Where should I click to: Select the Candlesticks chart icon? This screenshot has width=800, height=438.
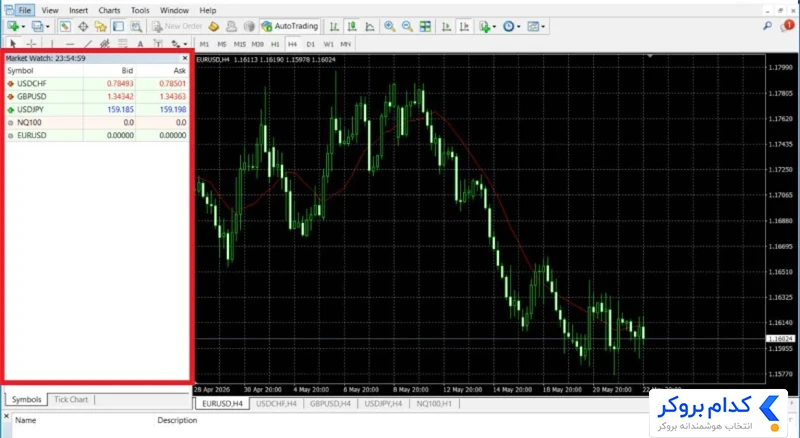tap(352, 27)
